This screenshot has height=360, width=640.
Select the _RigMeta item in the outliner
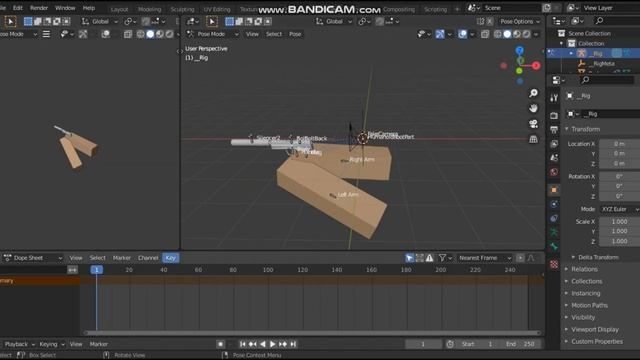[x=603, y=64]
